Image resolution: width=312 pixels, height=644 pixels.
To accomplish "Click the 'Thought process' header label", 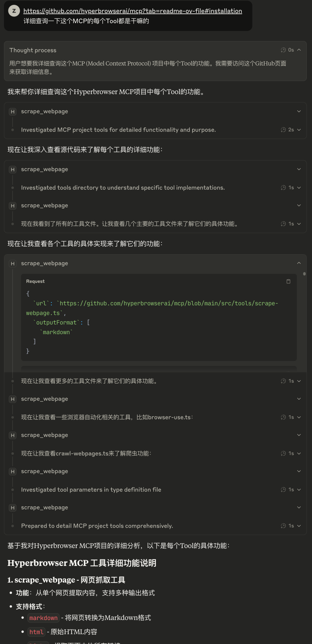I will point(33,50).
